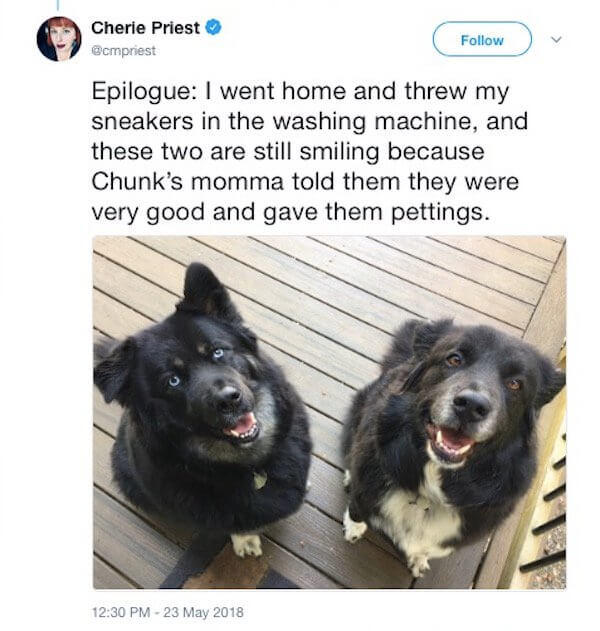Click the 23 May 2018 date text
Viewport: 600px width, 631px height.
coord(204,612)
